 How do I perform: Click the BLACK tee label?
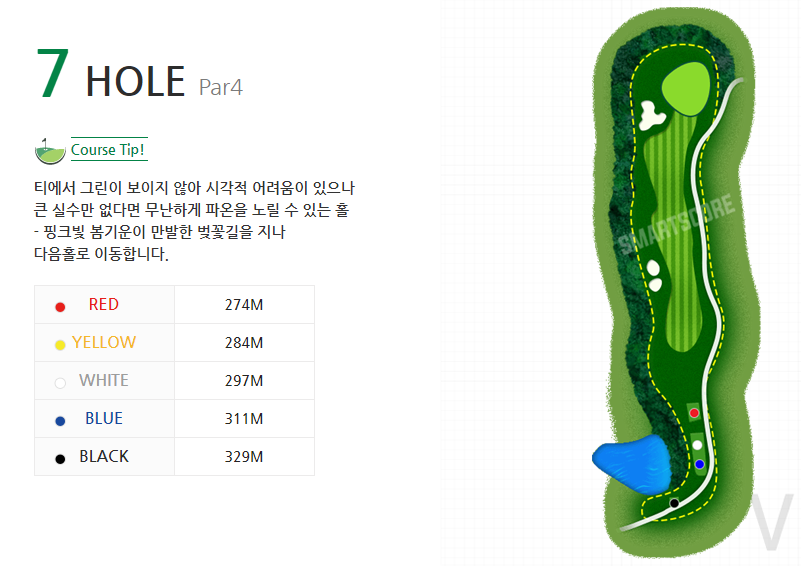(x=104, y=457)
